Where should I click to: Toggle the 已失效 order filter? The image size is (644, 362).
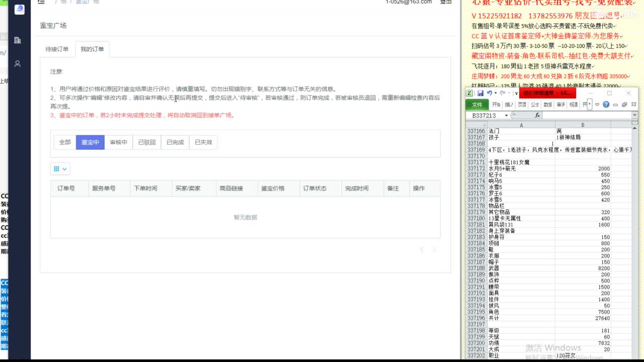coord(203,142)
